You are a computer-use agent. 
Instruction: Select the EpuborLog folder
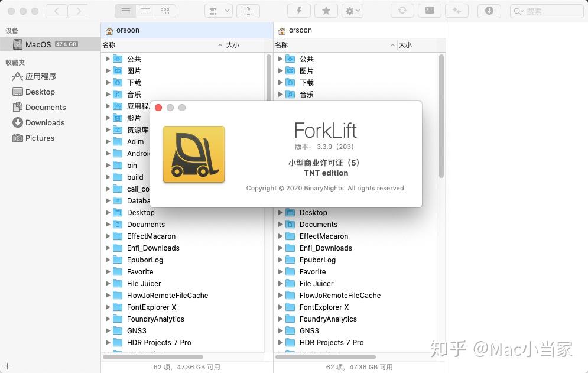click(x=145, y=260)
